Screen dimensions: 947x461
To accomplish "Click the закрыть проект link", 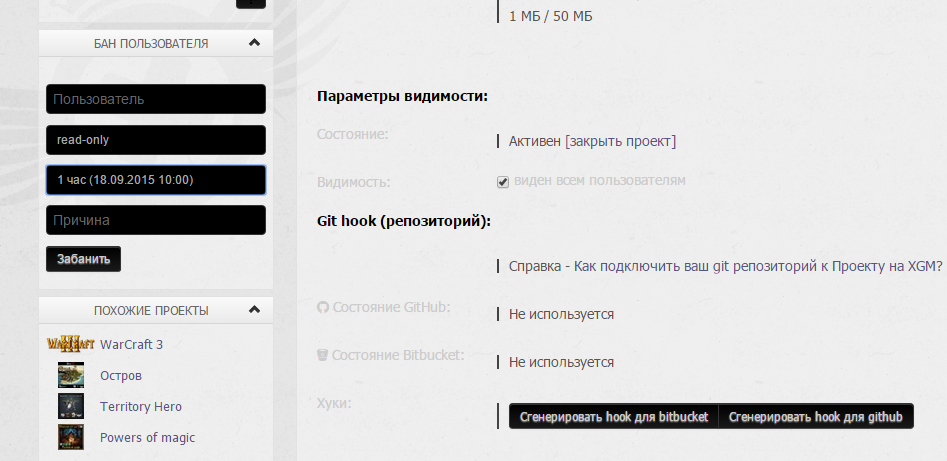I will [620, 141].
